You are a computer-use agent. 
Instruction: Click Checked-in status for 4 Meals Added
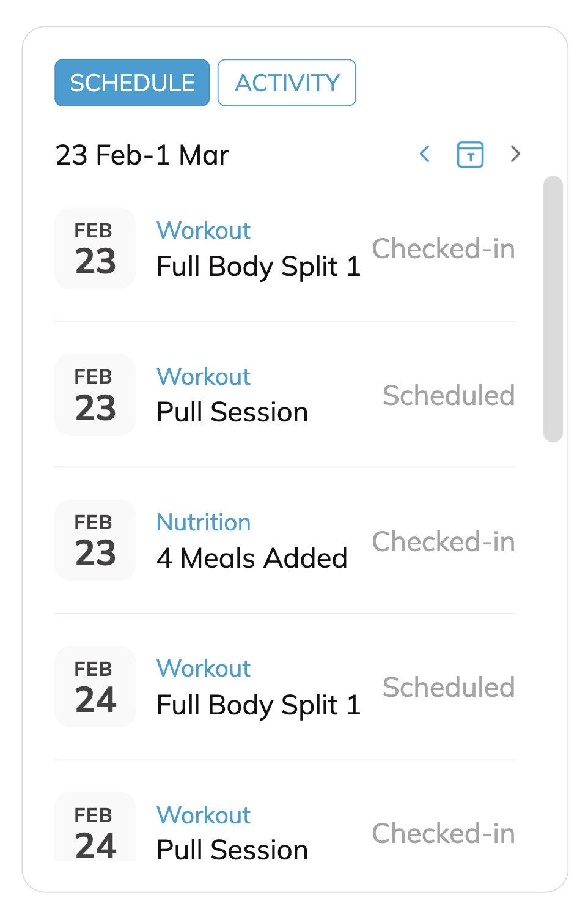tap(443, 542)
